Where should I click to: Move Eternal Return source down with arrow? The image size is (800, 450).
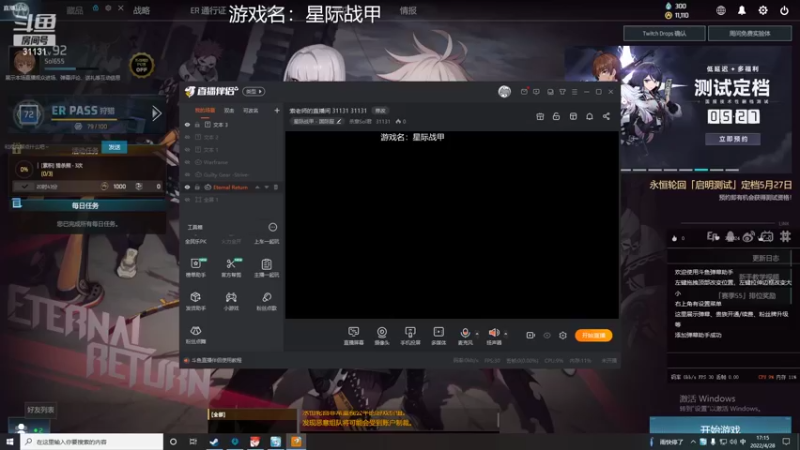pyautogui.click(x=266, y=187)
